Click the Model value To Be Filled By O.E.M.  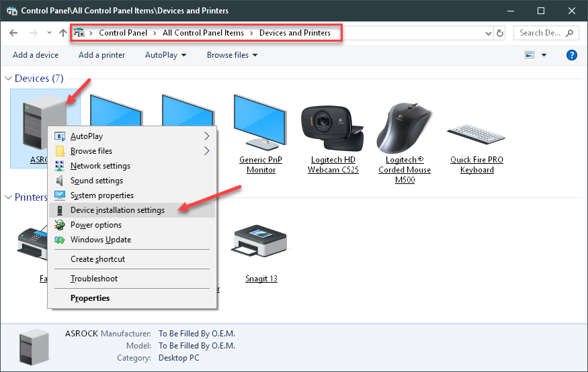pyautogui.click(x=197, y=345)
